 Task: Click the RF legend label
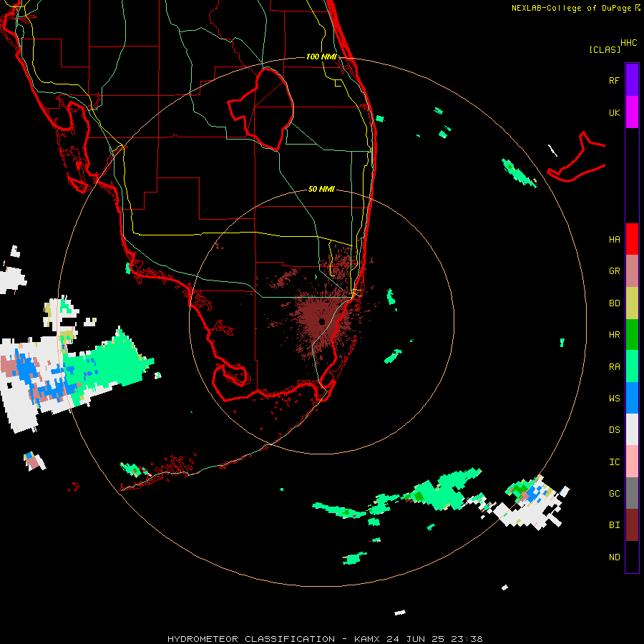(614, 80)
